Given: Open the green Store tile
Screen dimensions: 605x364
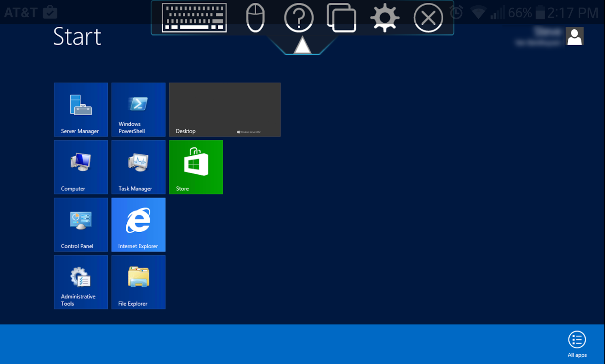Looking at the screenshot, I should click(x=196, y=167).
